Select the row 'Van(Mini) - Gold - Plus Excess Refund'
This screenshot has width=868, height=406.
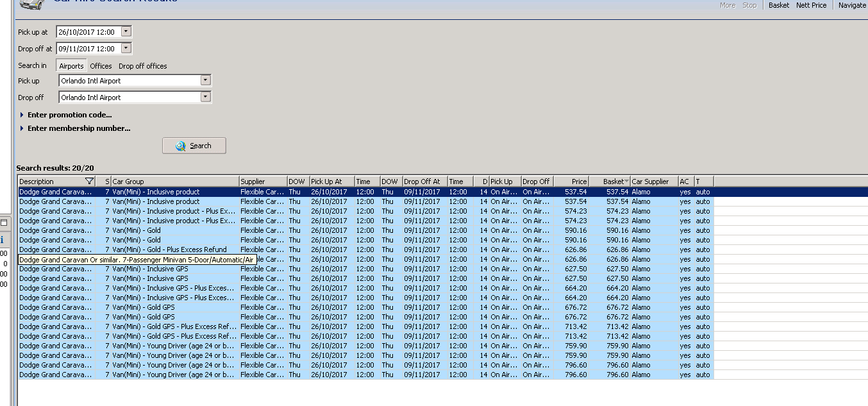365,250
